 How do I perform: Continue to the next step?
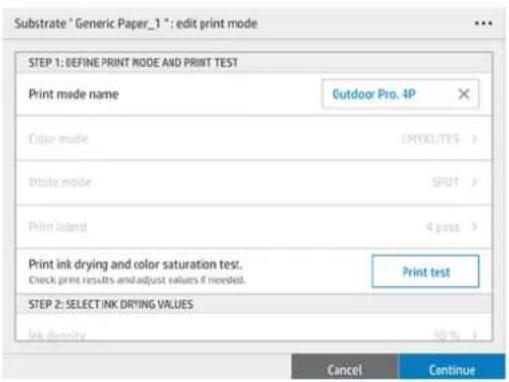pos(452,367)
